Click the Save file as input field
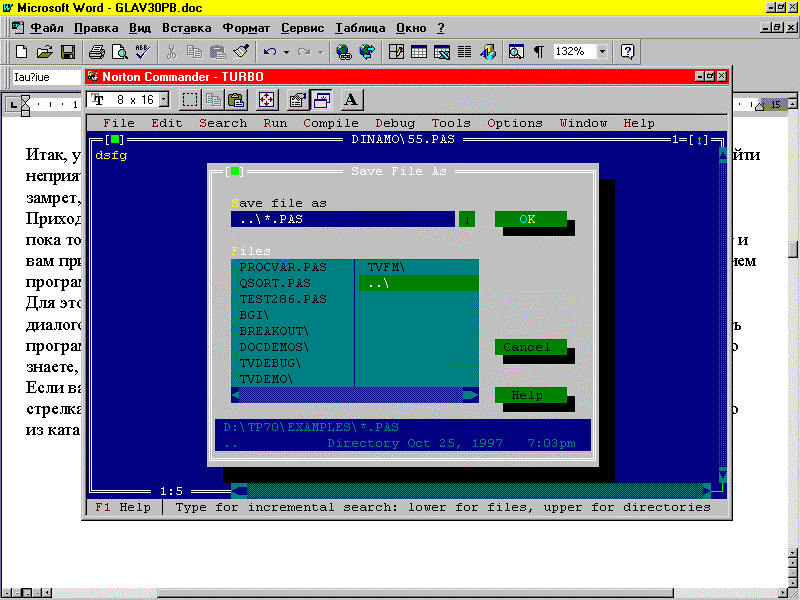This screenshot has height=600, width=800. [x=343, y=219]
